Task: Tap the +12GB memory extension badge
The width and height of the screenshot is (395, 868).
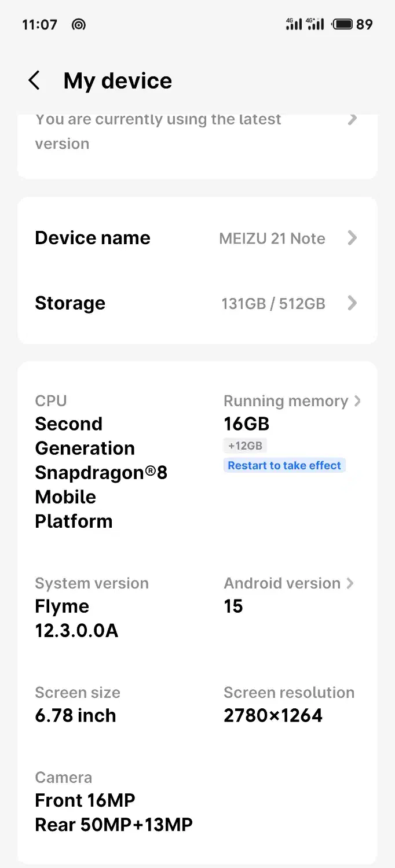Action: 245,446
